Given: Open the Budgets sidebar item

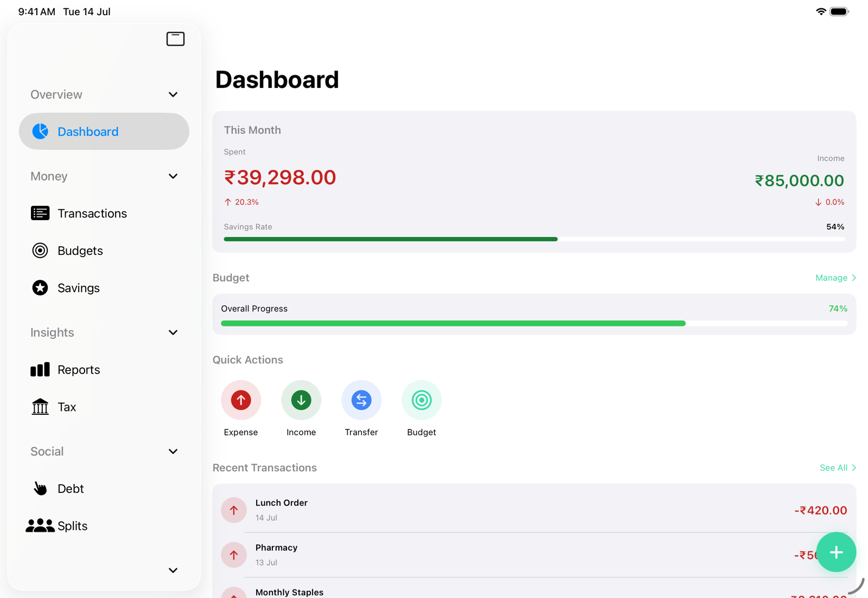Looking at the screenshot, I should click(104, 250).
